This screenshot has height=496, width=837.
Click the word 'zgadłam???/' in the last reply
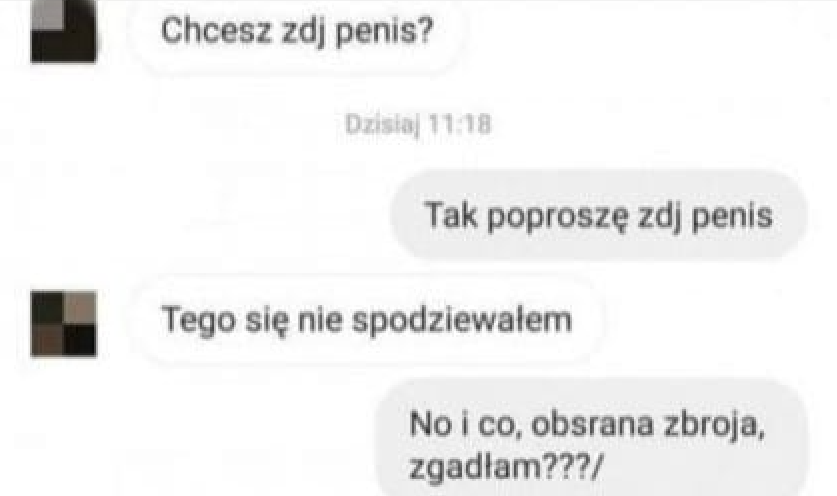click(x=505, y=467)
